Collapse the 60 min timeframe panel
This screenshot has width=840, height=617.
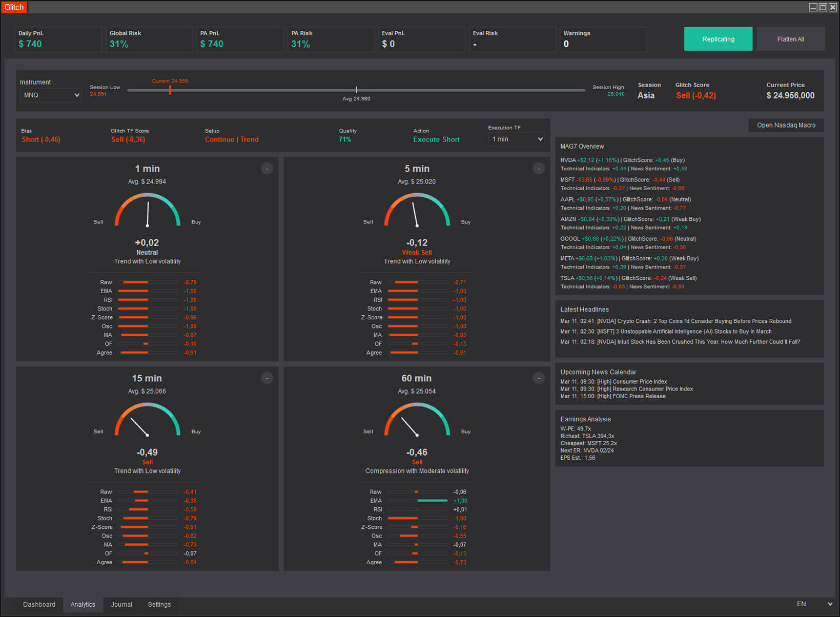(x=539, y=378)
